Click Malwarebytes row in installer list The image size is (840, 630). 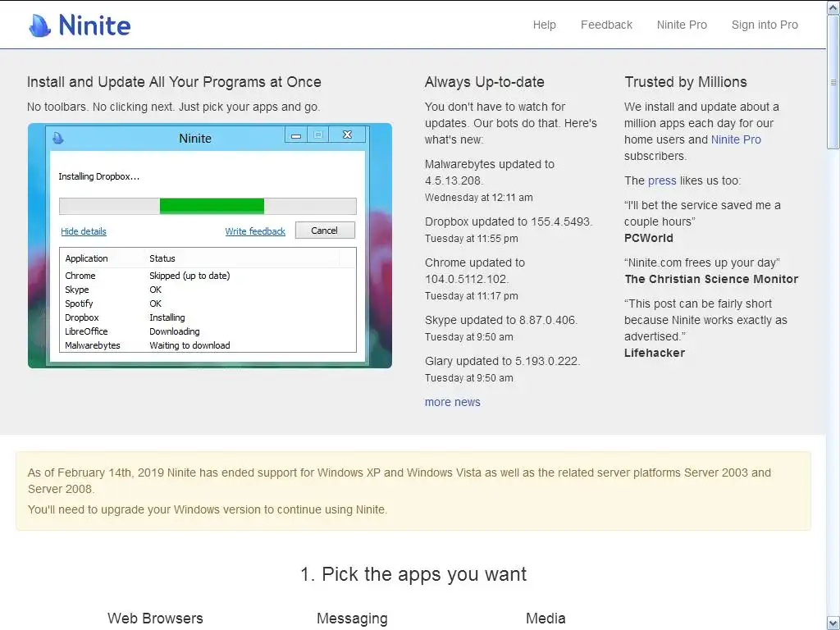208,345
